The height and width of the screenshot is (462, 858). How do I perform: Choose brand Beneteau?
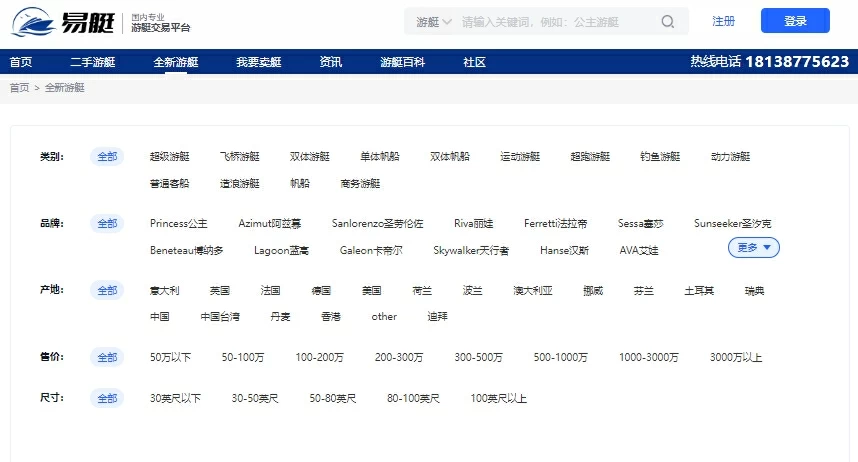(x=187, y=250)
